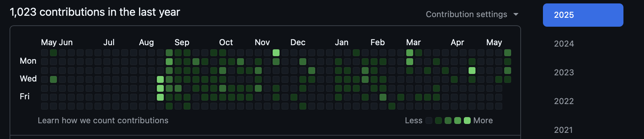Click the bright green cell in Wednesday row under Aug

pyautogui.click(x=160, y=79)
